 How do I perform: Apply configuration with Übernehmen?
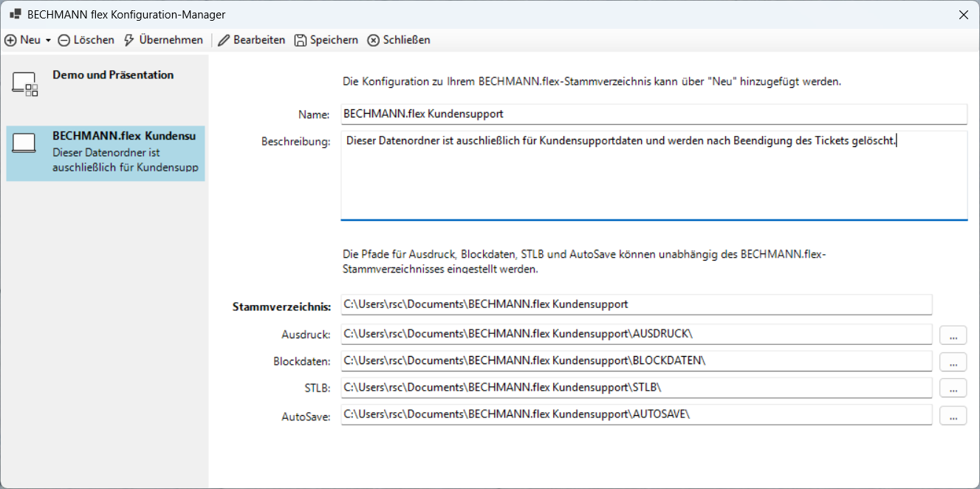[163, 40]
